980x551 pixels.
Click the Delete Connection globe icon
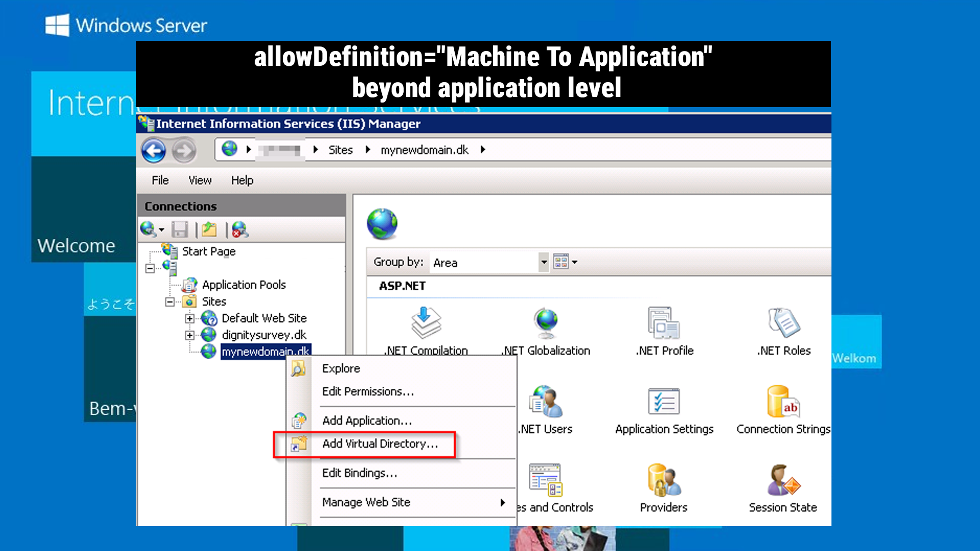click(x=240, y=230)
